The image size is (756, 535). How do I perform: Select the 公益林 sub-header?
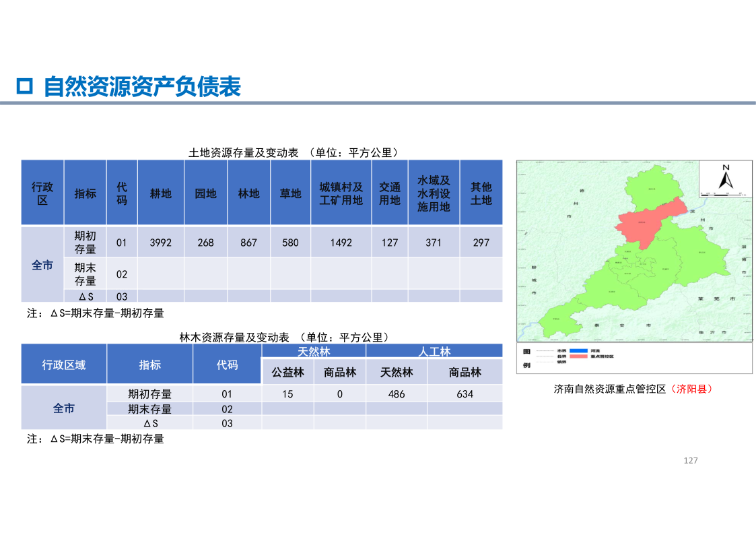pos(288,372)
